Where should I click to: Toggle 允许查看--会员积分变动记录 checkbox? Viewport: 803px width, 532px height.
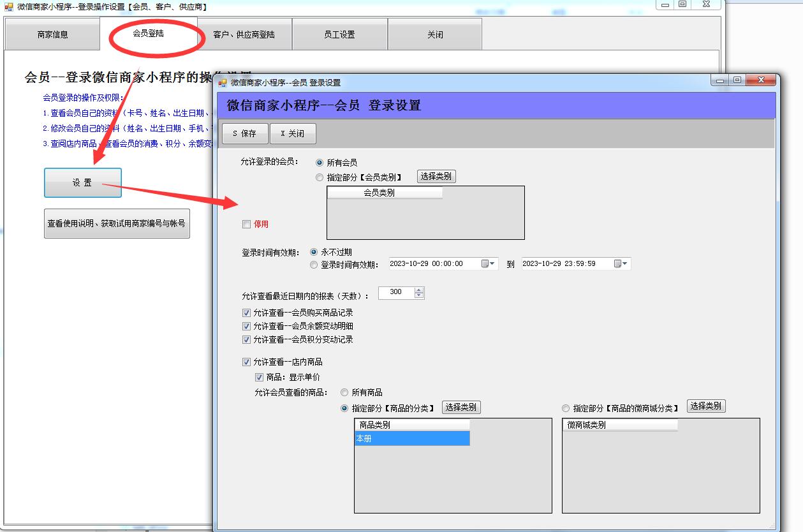pyautogui.click(x=246, y=339)
